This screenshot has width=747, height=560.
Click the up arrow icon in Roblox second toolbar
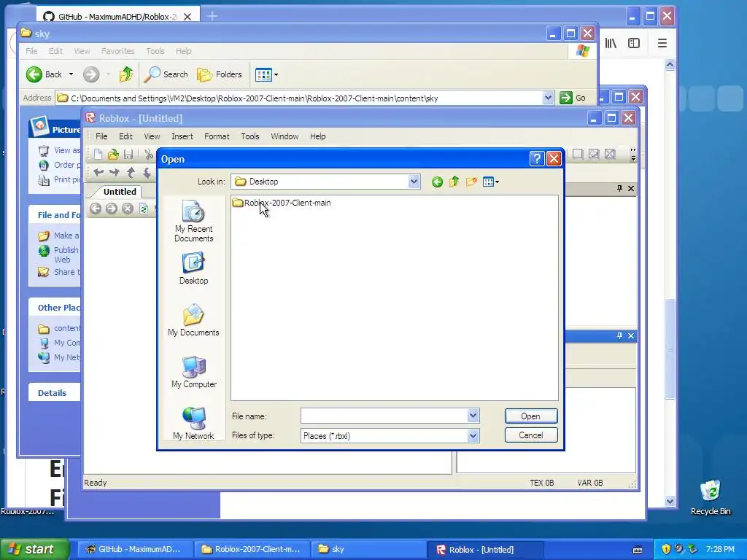click(131, 172)
